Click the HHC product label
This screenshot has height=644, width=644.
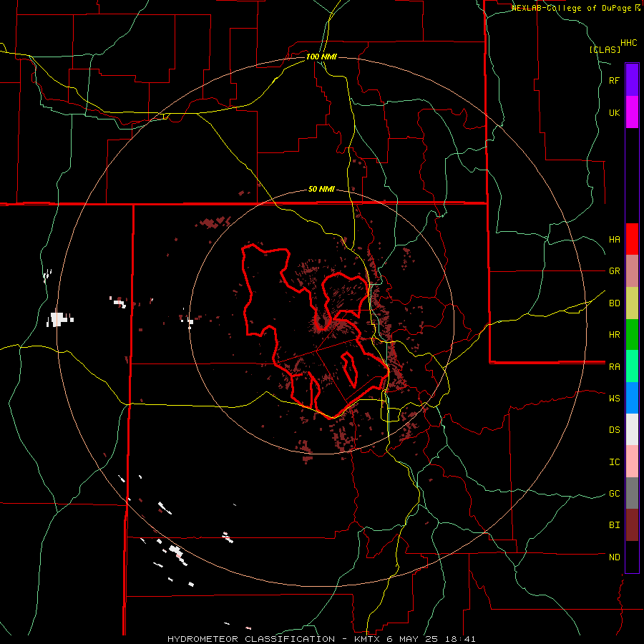point(628,43)
